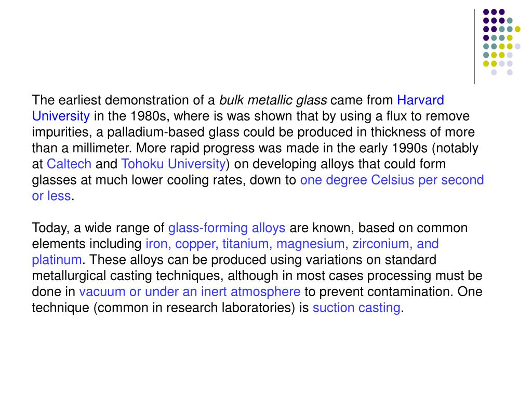532x399 pixels.
Task: Click the one degree Celsius per second link
Action: 392,180
